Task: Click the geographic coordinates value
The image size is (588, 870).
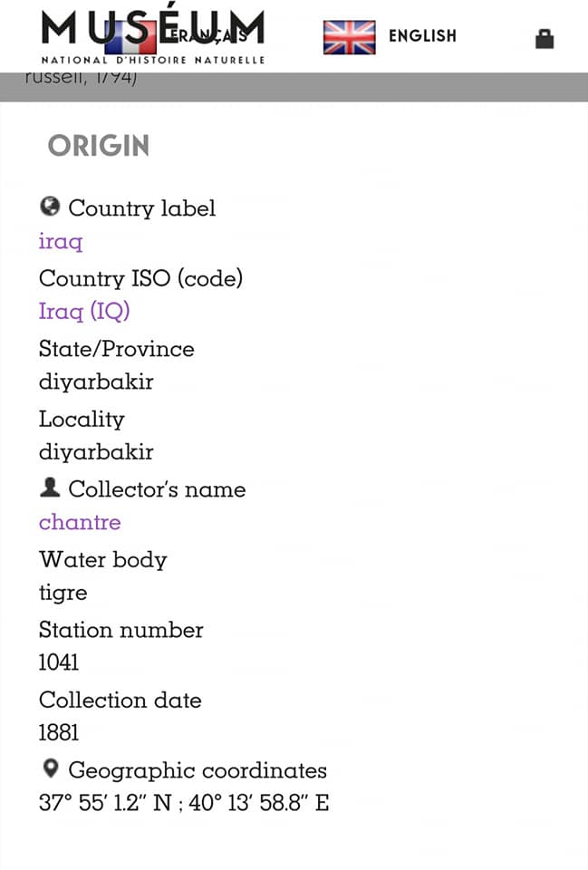Action: (184, 803)
